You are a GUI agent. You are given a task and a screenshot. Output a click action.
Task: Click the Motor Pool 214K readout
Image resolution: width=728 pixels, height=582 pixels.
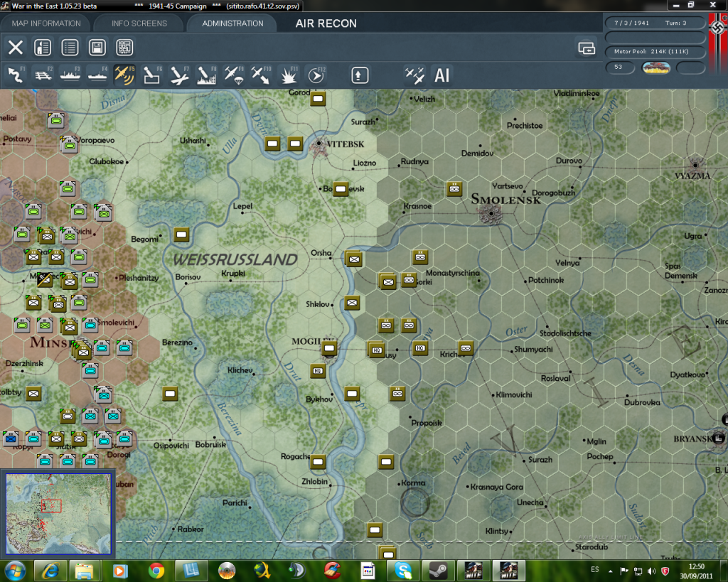point(654,51)
